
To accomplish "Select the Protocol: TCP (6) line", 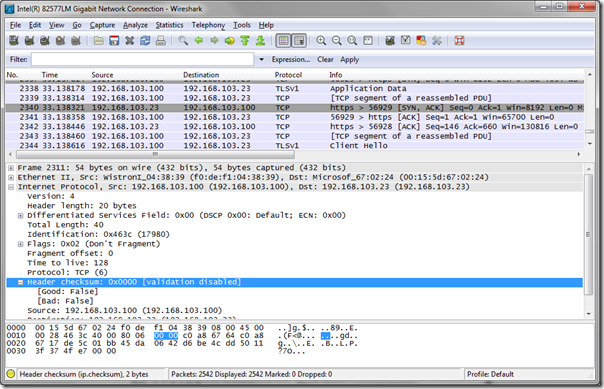I will point(67,273).
